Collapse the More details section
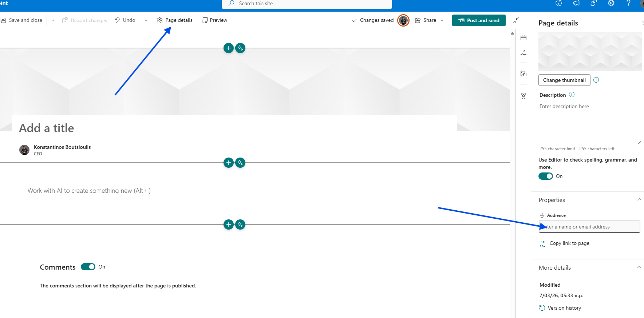Screen dimensions: 644x318 [x=639, y=267]
